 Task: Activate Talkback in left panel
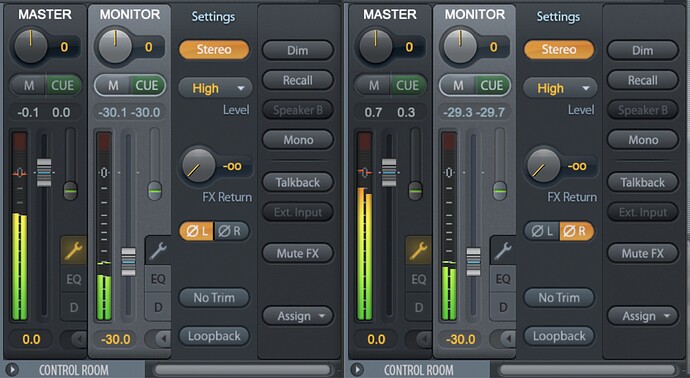(298, 182)
